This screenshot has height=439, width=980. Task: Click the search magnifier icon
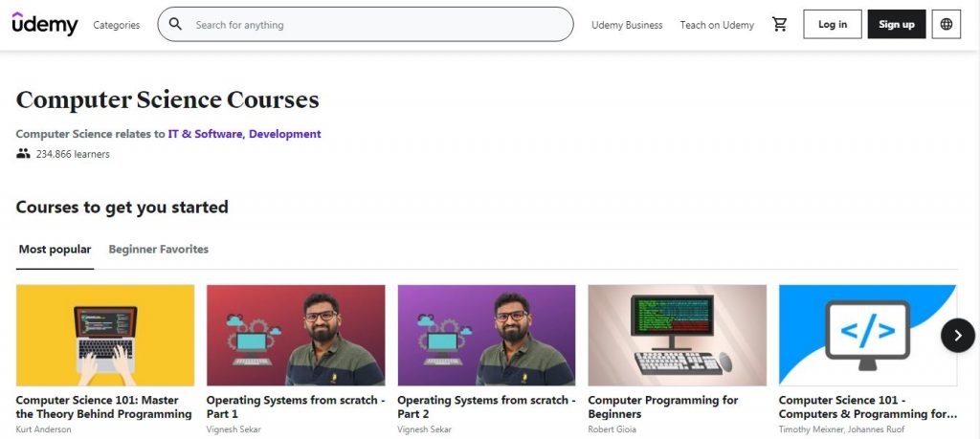(175, 25)
